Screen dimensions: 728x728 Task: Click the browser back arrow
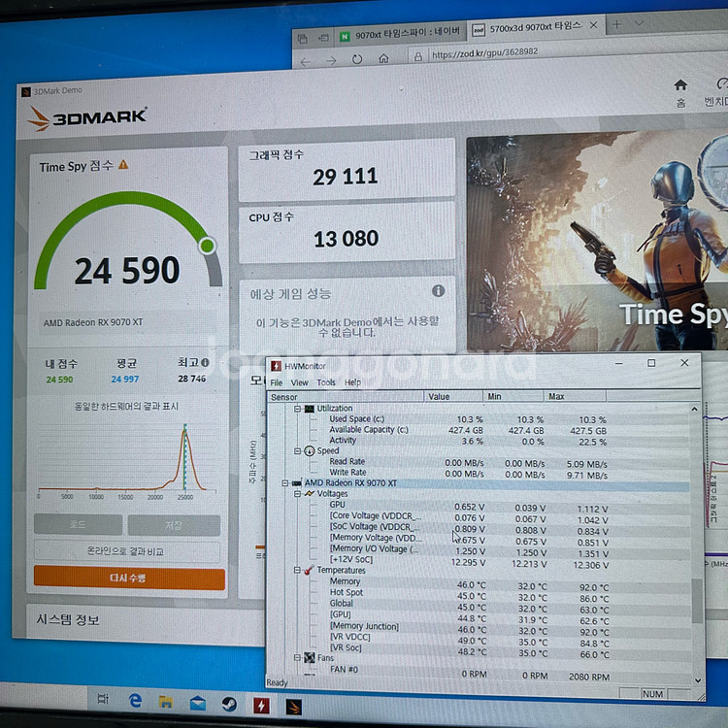[305, 62]
